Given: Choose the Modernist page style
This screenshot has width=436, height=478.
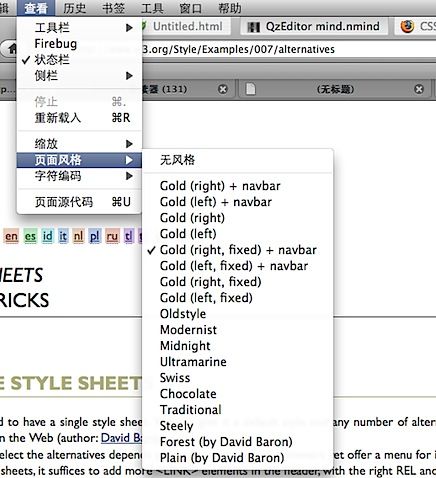Looking at the screenshot, I should (237, 330).
